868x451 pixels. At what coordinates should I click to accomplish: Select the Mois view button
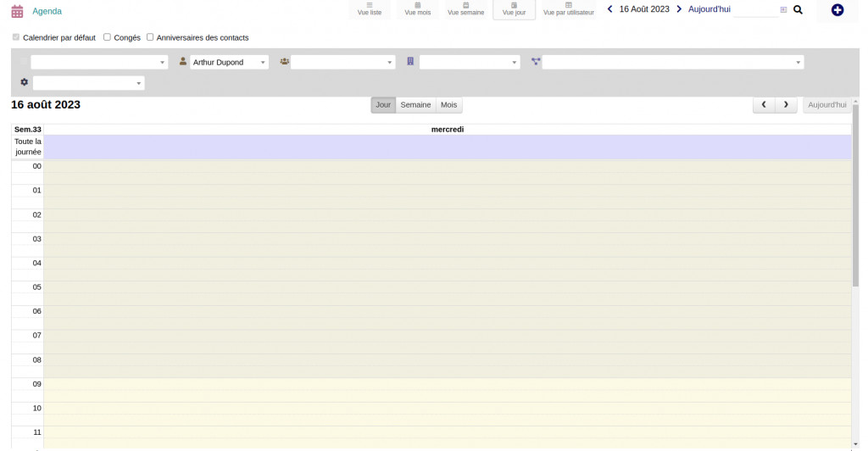click(449, 104)
